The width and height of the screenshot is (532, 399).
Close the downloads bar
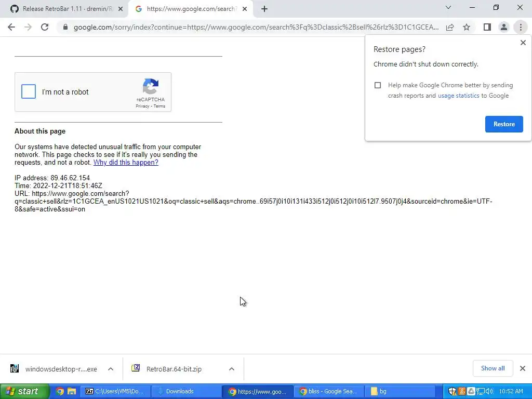523,368
